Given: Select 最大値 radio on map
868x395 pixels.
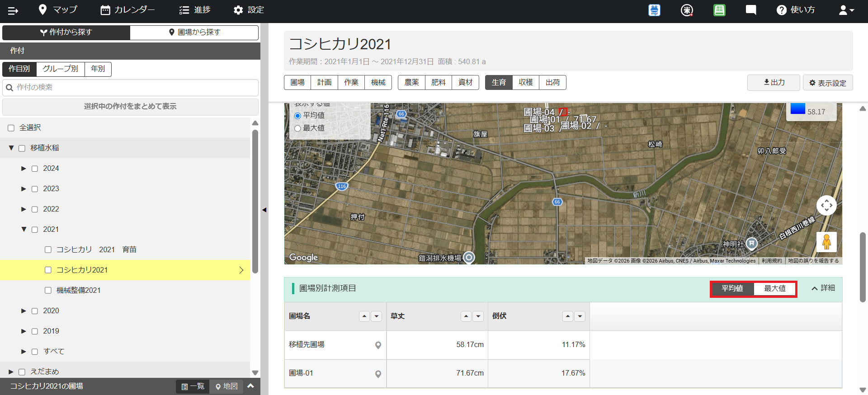Looking at the screenshot, I should click(297, 128).
